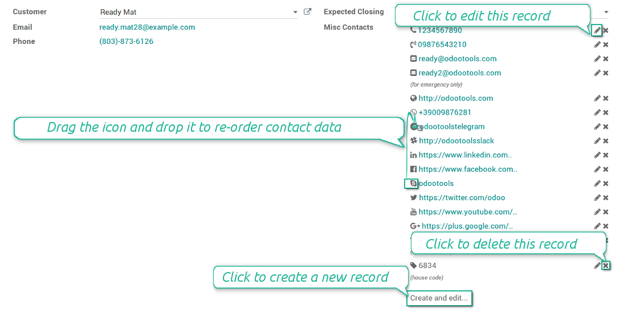Click the Twitter bird icon
Image resolution: width=644 pixels, height=316 pixels.
point(414,198)
